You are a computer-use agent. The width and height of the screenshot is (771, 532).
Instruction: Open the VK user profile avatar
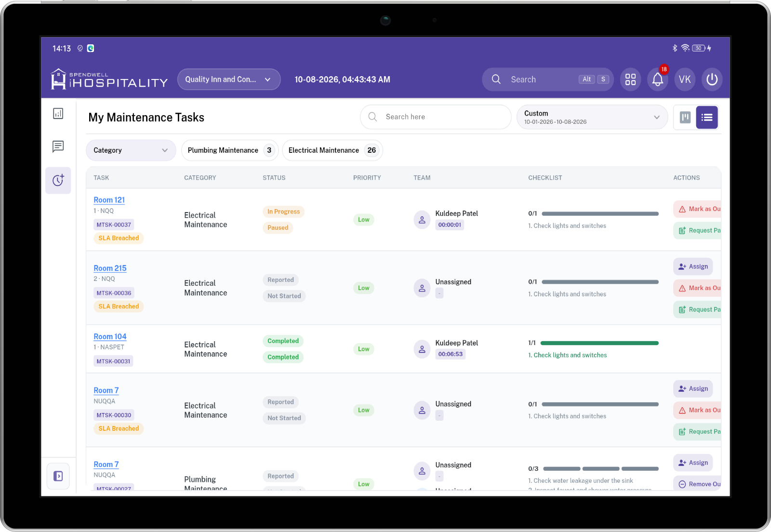point(685,80)
